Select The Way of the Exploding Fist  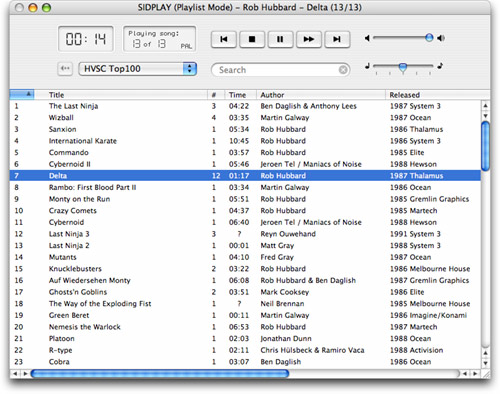(245, 304)
